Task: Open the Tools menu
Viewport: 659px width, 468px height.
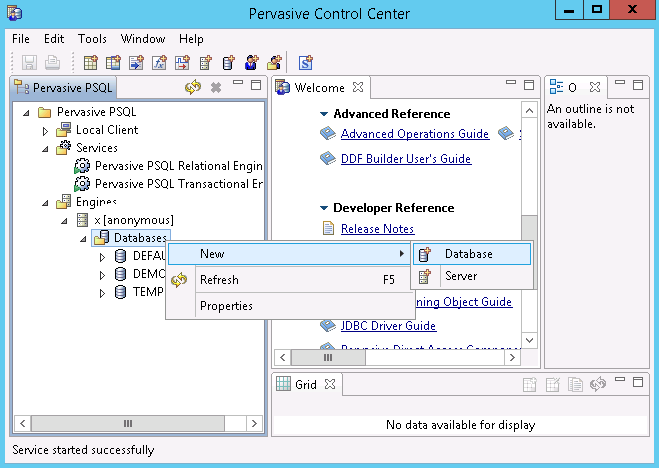Action: coord(92,38)
